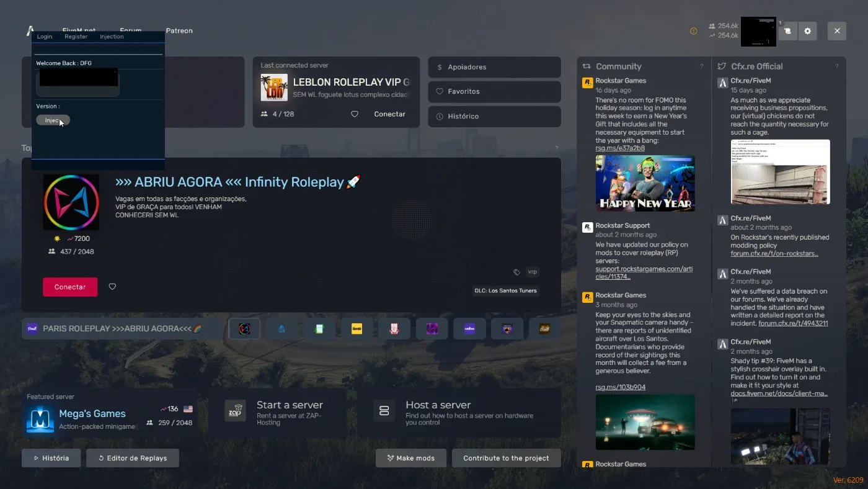Open the docs.fivem.net client manual link
Image resolution: width=868 pixels, height=489 pixels.
tap(779, 393)
